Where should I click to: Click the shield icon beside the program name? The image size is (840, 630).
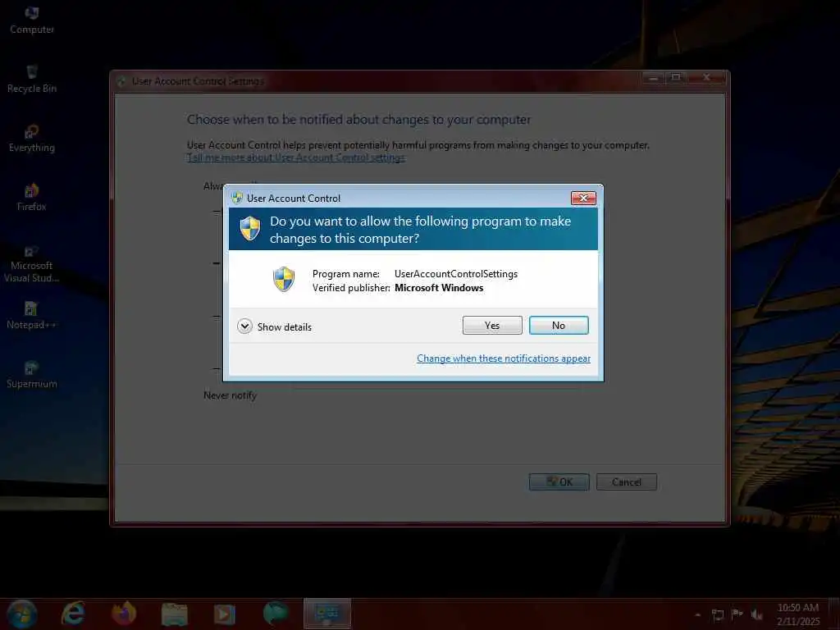coord(283,279)
